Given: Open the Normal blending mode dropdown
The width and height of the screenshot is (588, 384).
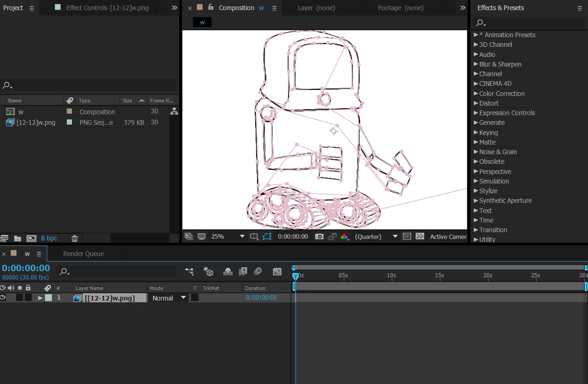Looking at the screenshot, I should coord(169,298).
